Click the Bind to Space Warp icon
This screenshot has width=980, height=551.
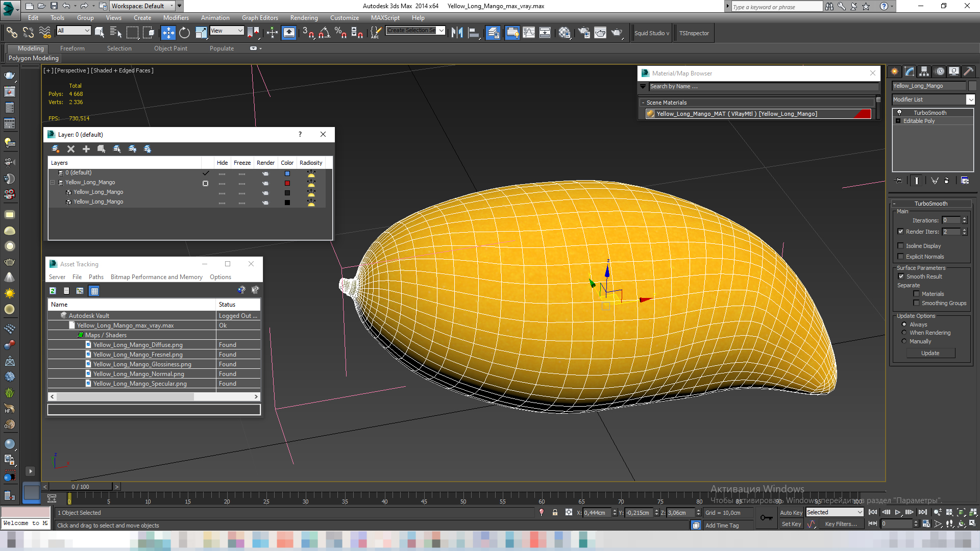[45, 33]
